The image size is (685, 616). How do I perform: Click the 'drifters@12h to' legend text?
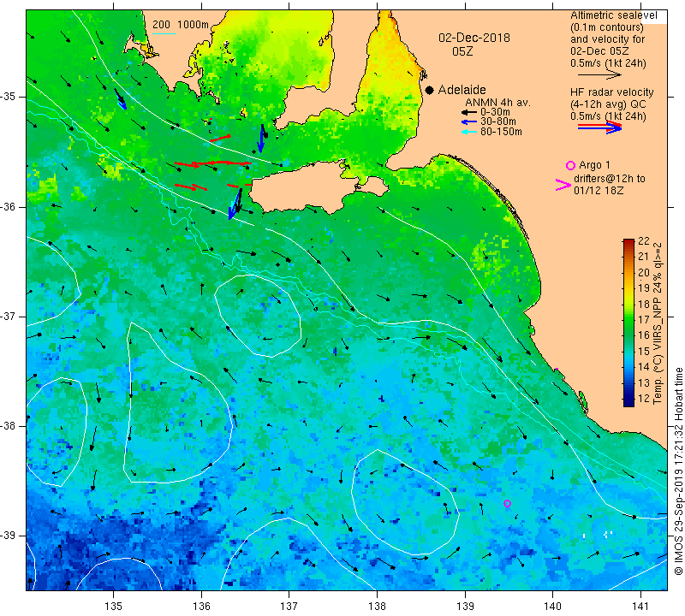tap(609, 179)
